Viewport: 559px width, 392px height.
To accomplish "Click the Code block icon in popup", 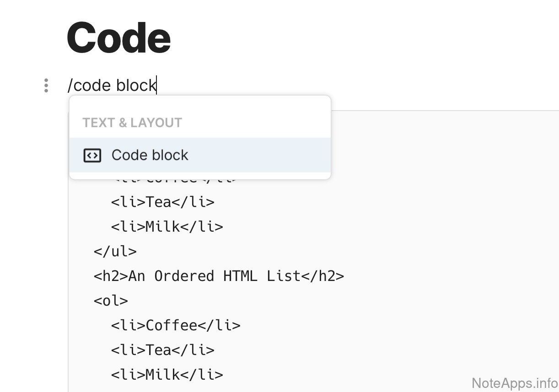I will point(92,155).
